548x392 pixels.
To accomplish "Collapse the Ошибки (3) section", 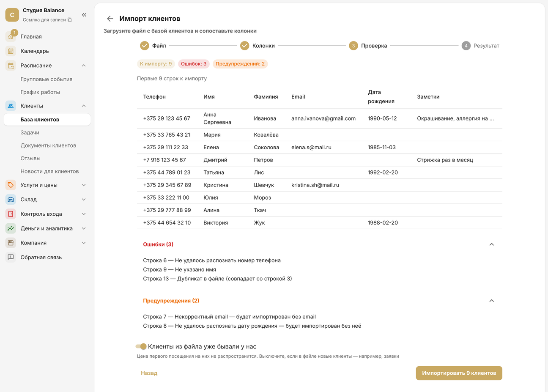I will tap(491, 244).
